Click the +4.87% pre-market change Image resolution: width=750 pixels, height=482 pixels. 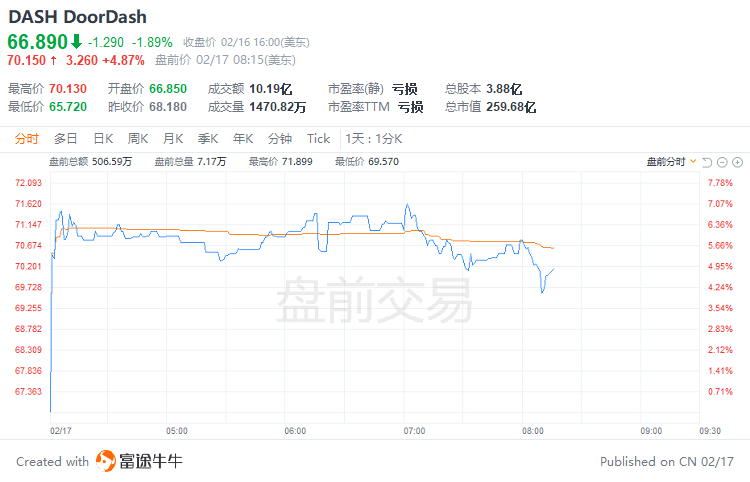[x=123, y=60]
